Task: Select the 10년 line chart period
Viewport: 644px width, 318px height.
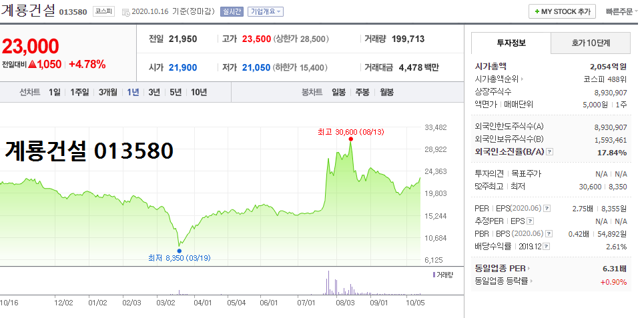Action: pyautogui.click(x=199, y=92)
